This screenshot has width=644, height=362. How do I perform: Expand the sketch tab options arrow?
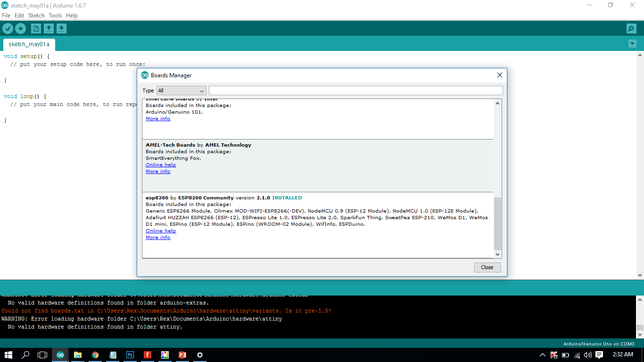pos(632,44)
